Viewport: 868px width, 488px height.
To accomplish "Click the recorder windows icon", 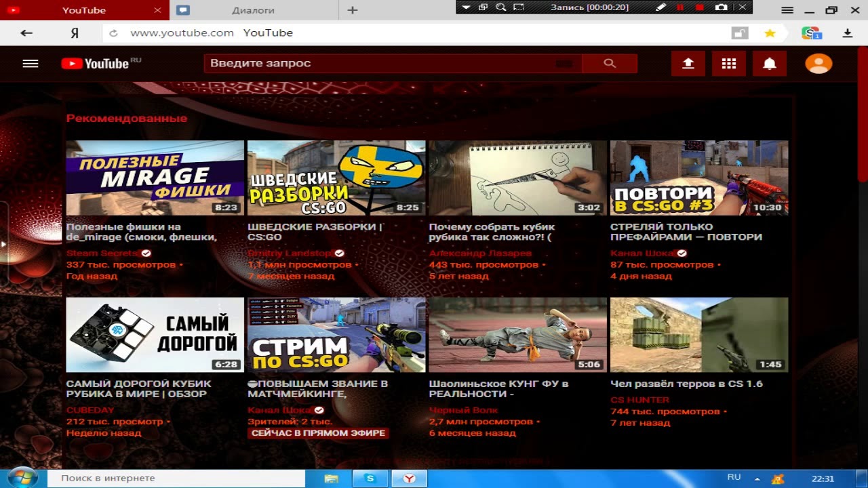I will point(483,7).
